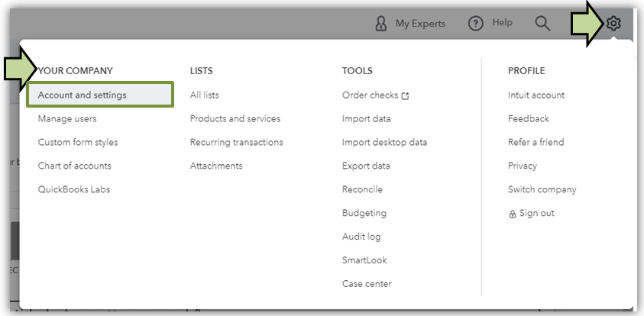Image resolution: width=644 pixels, height=316 pixels.
Task: Click Feedback in Profile
Action: click(528, 118)
